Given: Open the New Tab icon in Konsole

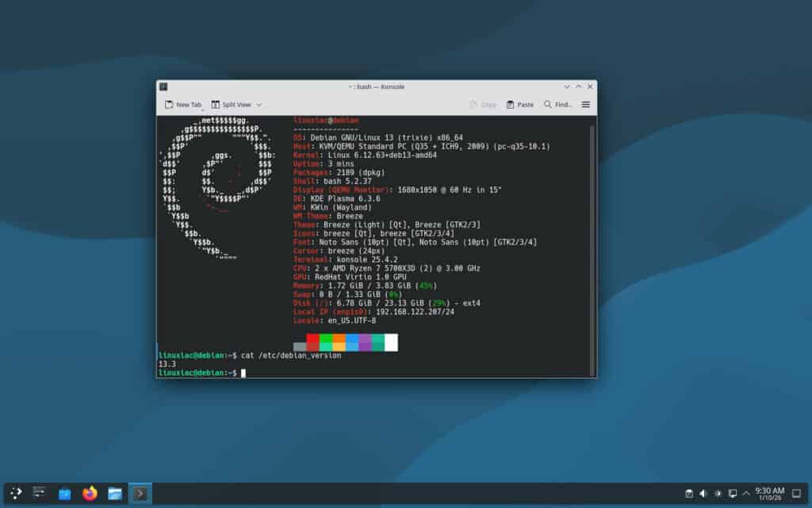Looking at the screenshot, I should coord(170,103).
